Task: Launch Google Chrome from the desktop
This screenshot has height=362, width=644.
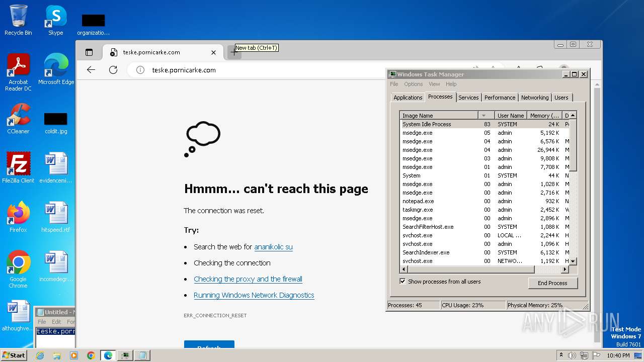Action: click(18, 269)
